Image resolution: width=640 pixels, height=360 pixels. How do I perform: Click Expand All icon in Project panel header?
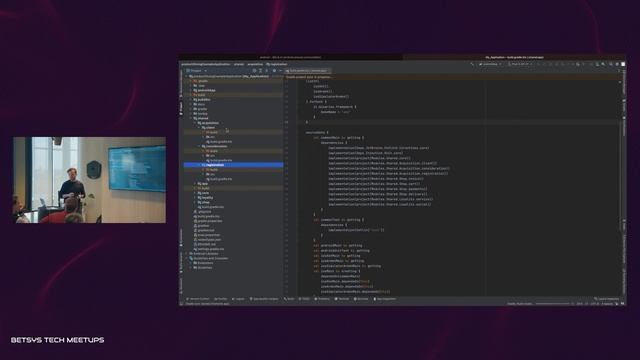[x=260, y=71]
